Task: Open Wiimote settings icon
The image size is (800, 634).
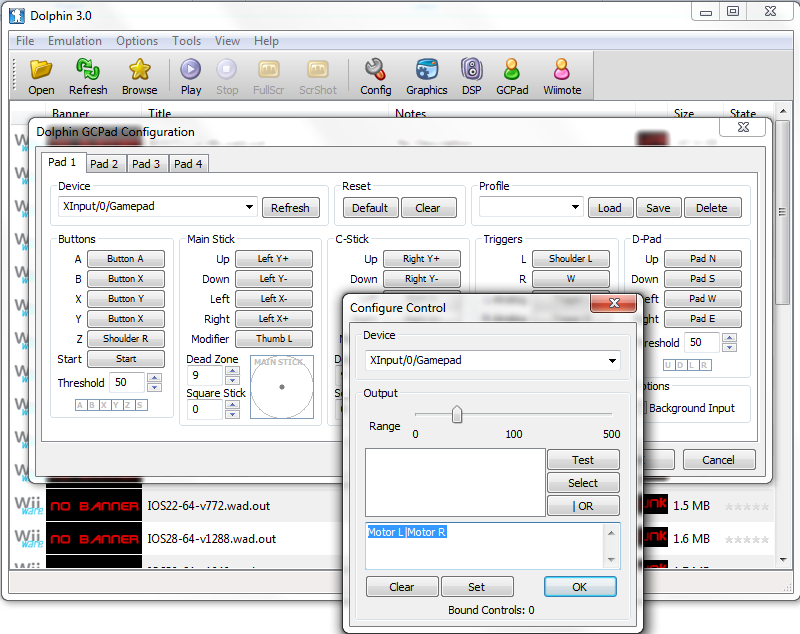Action: coord(562,77)
